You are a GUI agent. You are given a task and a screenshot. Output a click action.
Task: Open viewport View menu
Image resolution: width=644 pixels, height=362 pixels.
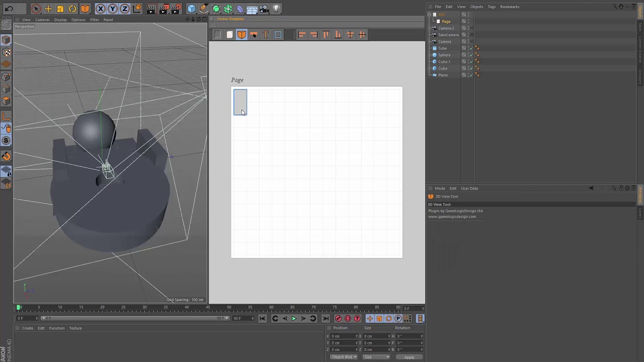click(26, 20)
